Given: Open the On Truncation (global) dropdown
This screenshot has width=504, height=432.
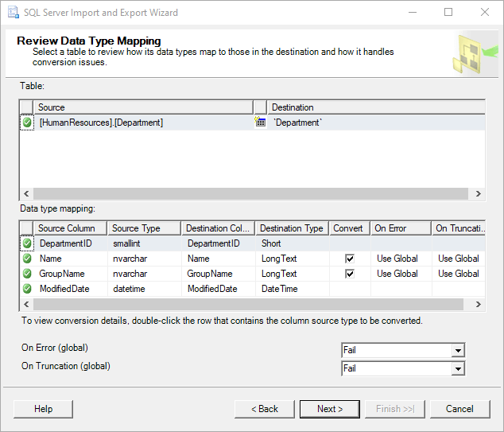Looking at the screenshot, I should [x=458, y=368].
